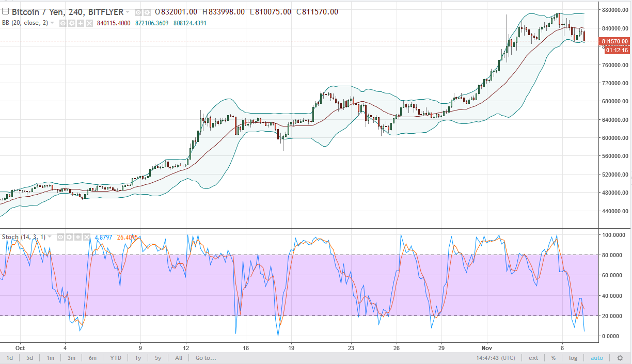Click BB lower value 808124.4391

190,23
